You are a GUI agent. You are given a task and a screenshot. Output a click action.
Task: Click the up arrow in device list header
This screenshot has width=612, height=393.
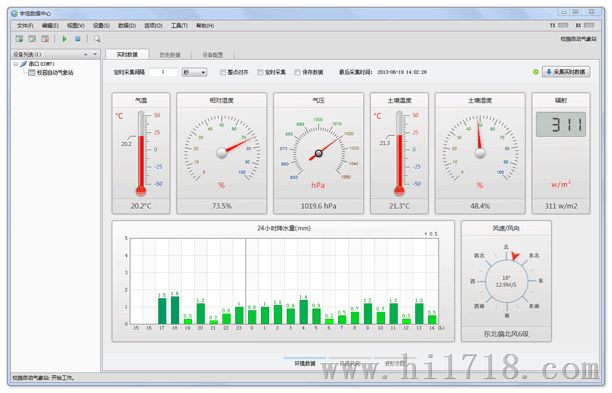(86, 54)
